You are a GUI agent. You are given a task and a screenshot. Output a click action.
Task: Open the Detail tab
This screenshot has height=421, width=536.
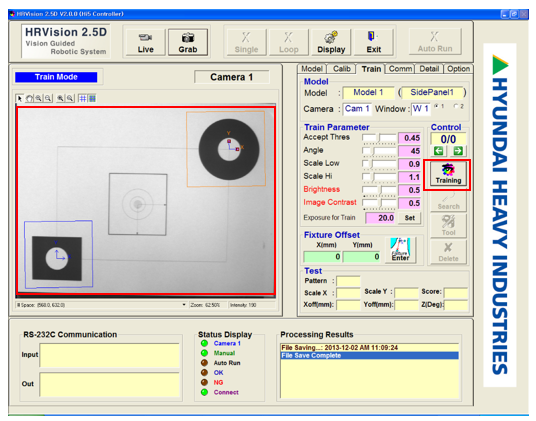tap(429, 69)
